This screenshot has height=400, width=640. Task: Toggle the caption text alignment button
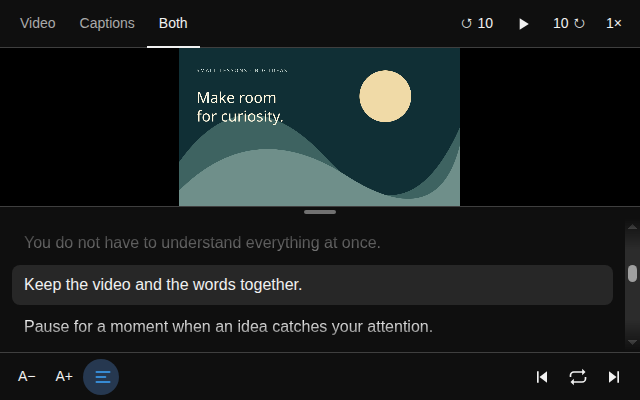(x=101, y=377)
